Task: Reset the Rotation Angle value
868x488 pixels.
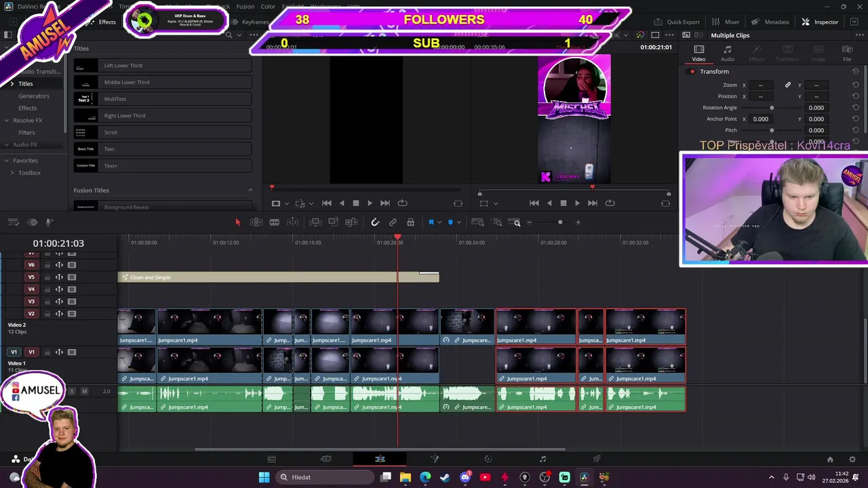Action: pyautogui.click(x=856, y=107)
